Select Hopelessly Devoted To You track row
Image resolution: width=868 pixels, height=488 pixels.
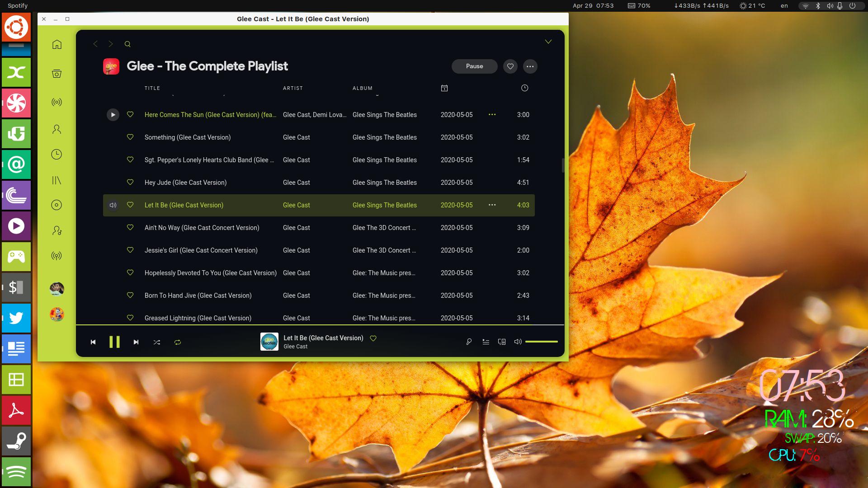click(x=319, y=273)
